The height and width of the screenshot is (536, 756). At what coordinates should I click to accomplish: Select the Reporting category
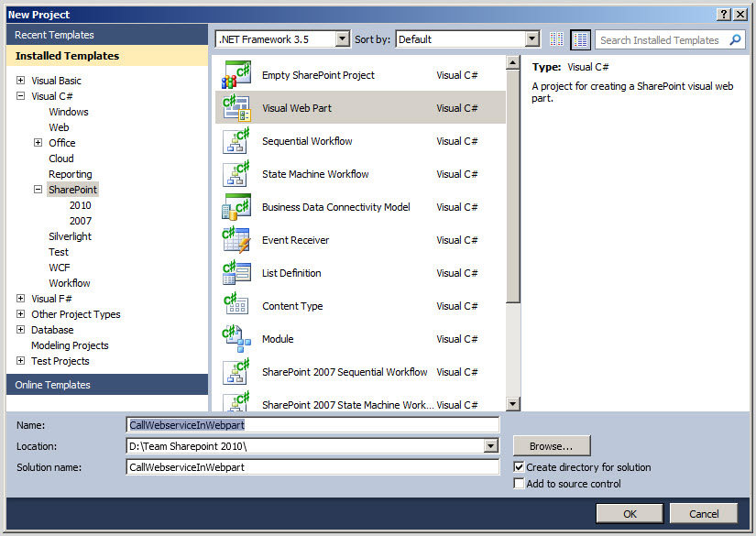click(70, 174)
